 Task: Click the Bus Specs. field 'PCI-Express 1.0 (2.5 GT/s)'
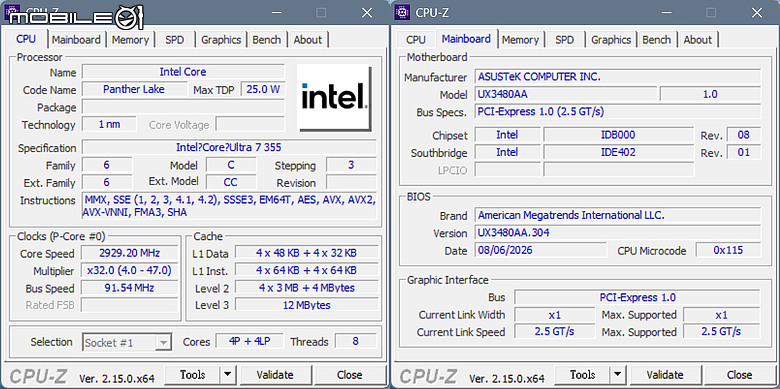(x=617, y=111)
